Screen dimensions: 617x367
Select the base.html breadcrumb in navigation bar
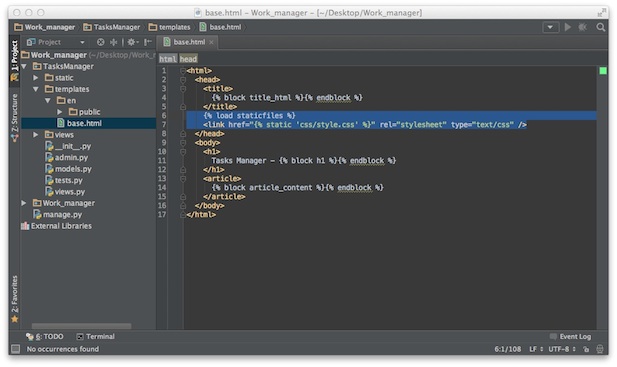(220, 27)
